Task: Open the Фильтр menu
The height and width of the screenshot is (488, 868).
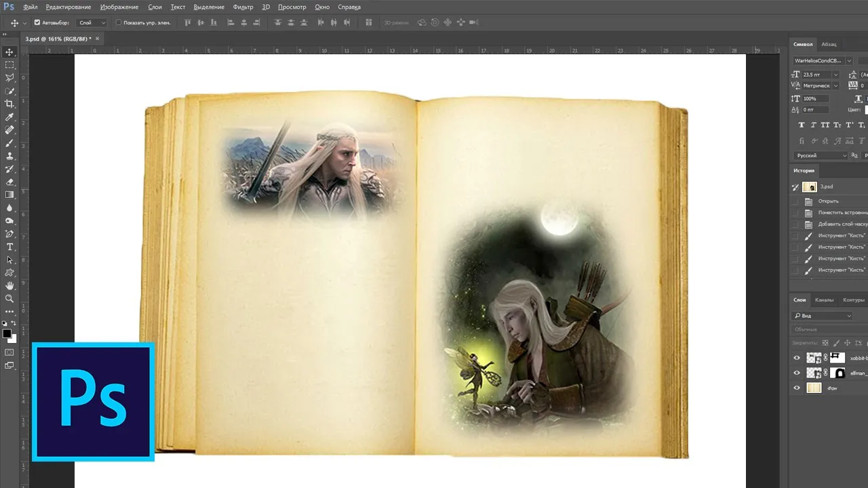Action: pos(243,7)
